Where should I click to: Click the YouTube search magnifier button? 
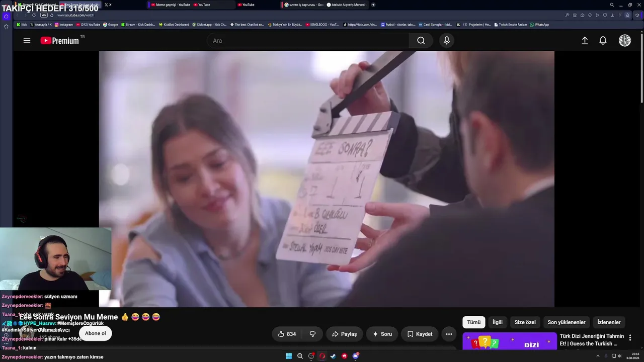click(421, 41)
